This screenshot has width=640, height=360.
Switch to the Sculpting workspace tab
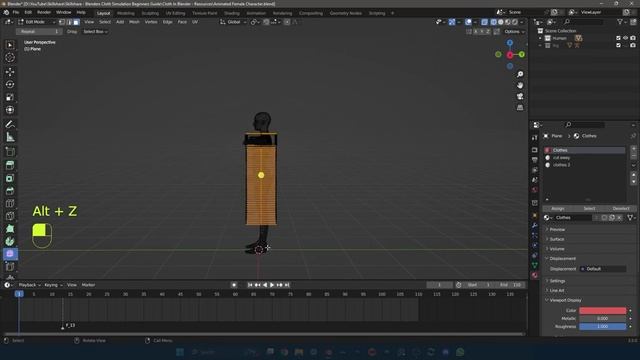coord(150,13)
